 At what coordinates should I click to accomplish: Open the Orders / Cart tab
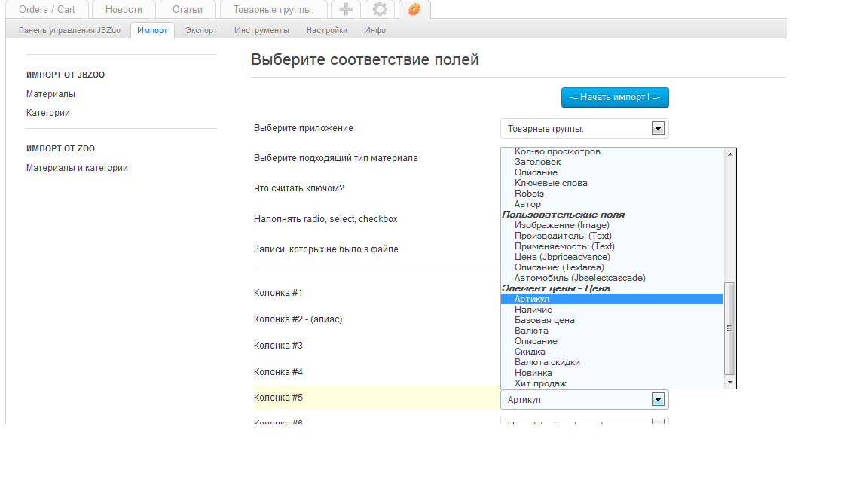47,9
